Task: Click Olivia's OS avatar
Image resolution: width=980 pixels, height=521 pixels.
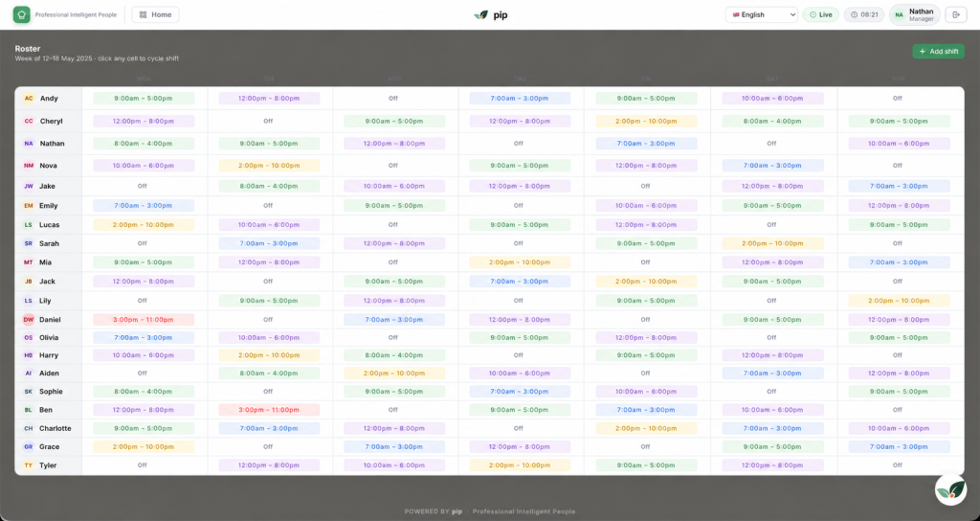Action: [x=29, y=338]
